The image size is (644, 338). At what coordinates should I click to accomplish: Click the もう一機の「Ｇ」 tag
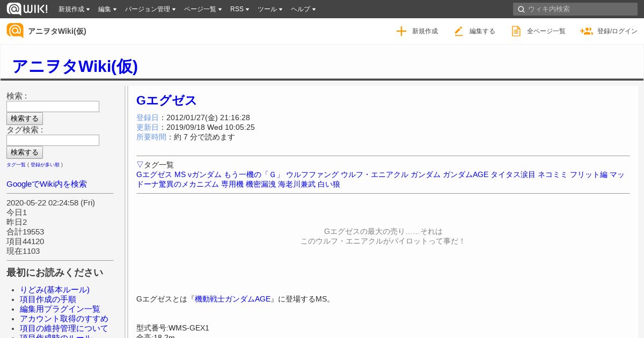tap(254, 174)
